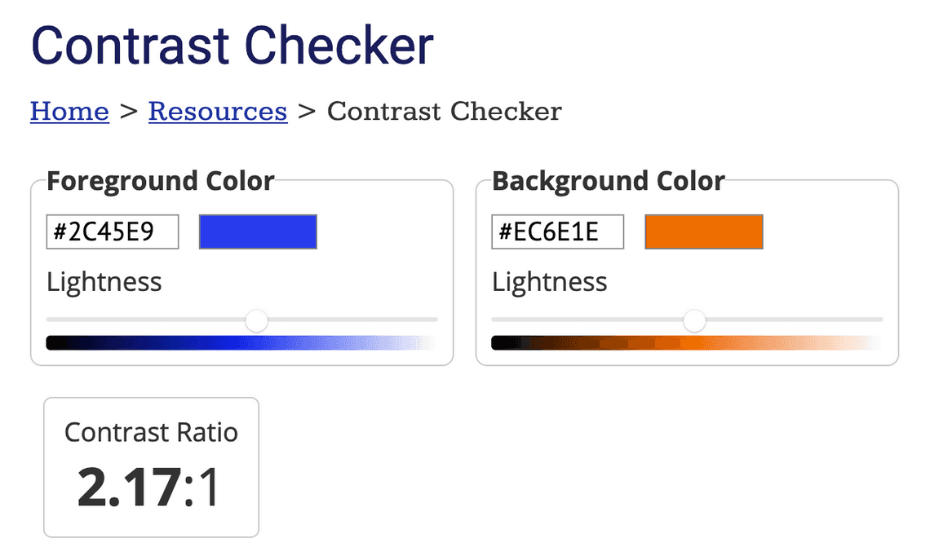Open the blue foreground color swatch
Image resolution: width=930 pixels, height=560 pixels.
tap(258, 232)
